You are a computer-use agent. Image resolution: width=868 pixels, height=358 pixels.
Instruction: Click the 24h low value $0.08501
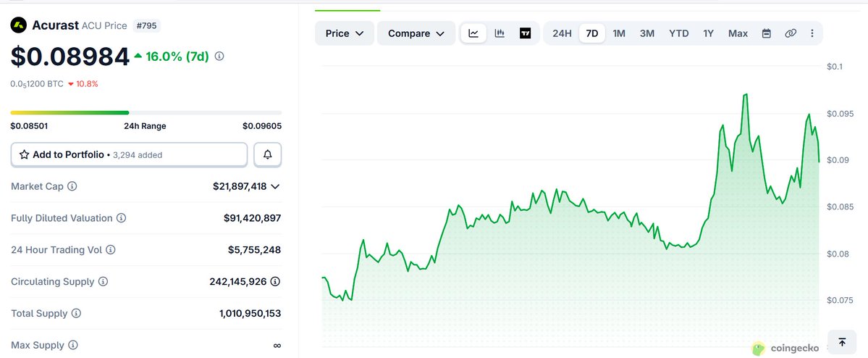point(30,126)
